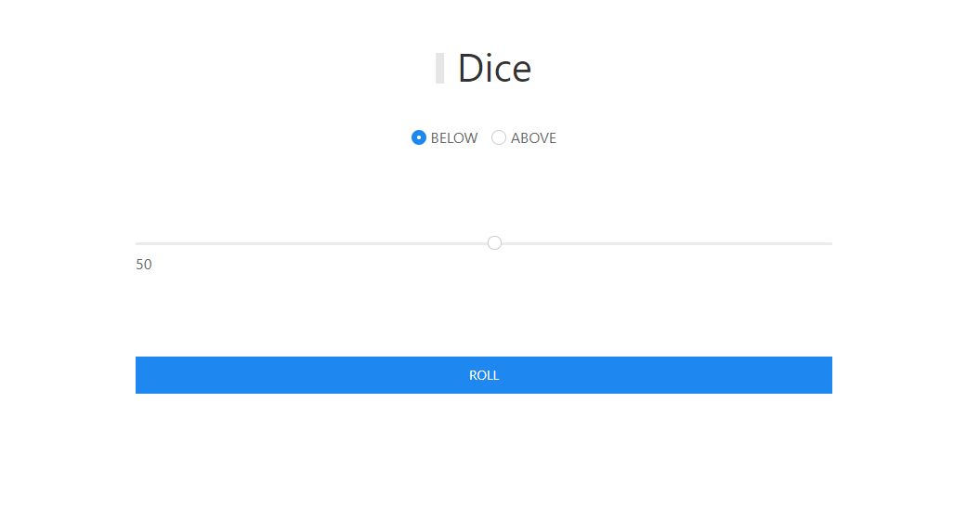Click the filled blue circle next to BELOW
This screenshot has width=980, height=507.
click(x=419, y=137)
